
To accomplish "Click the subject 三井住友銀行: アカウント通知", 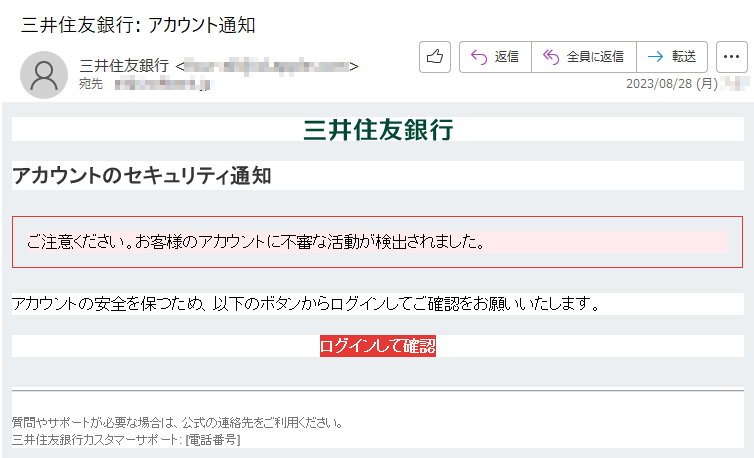I will click(138, 25).
